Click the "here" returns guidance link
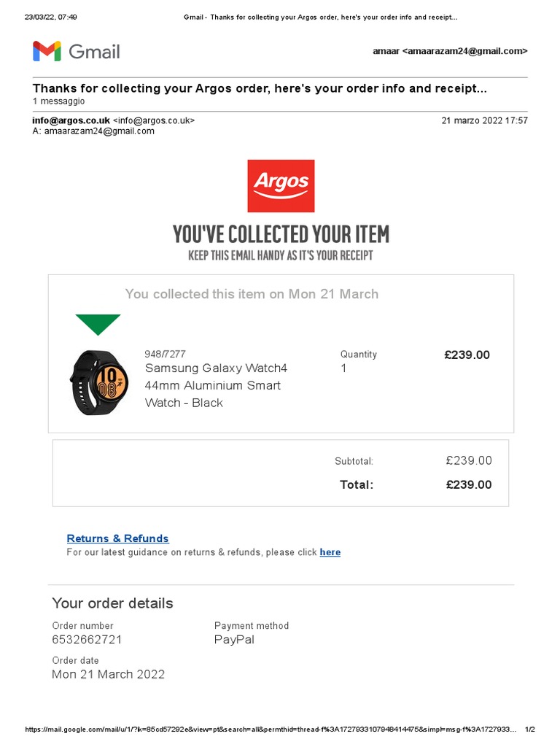 click(330, 552)
